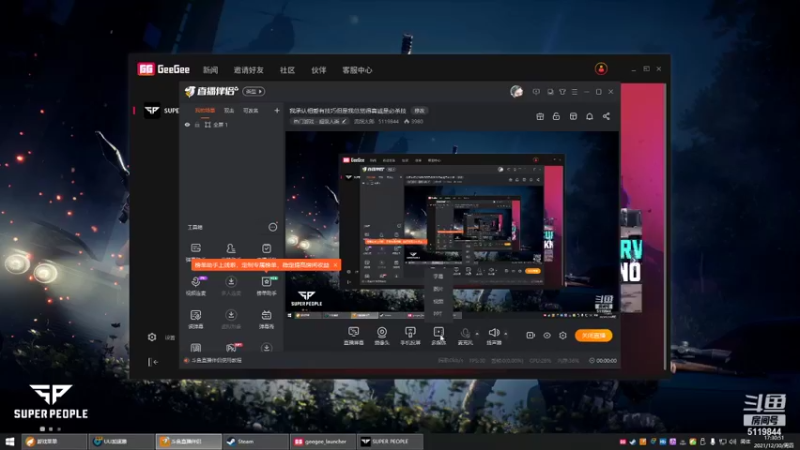This screenshot has height=450, width=800.
Task: Open the video voice-link tool
Action: tap(196, 285)
